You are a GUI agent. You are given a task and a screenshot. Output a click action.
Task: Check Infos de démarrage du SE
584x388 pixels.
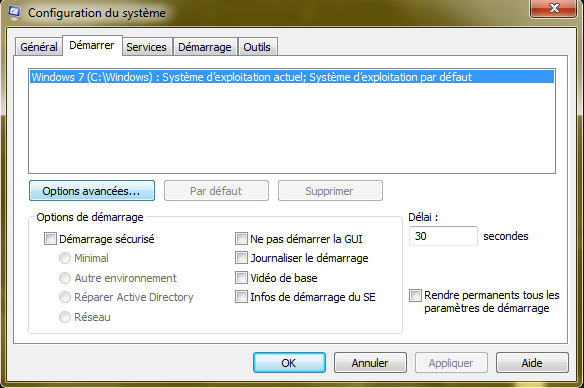(241, 297)
